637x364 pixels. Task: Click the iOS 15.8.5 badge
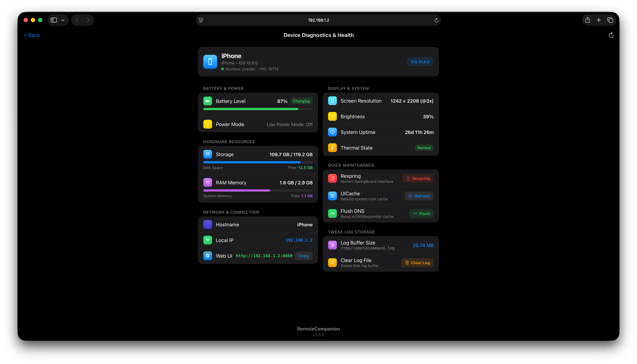(x=420, y=62)
